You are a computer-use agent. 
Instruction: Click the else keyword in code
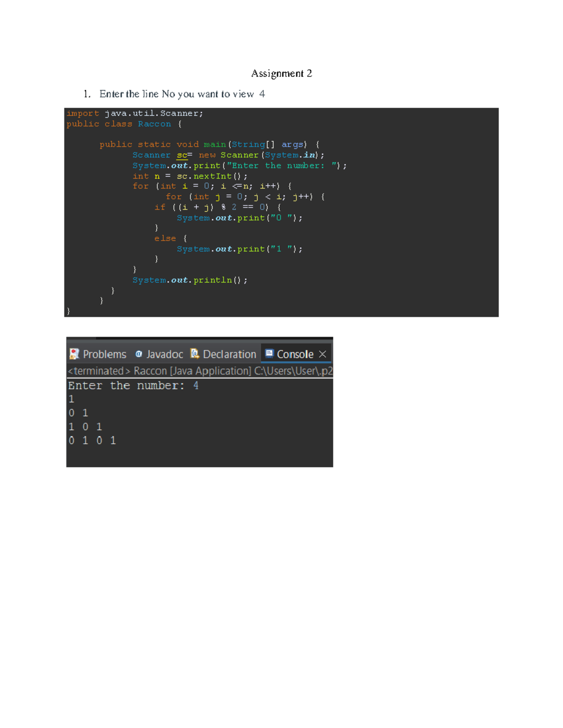click(165, 239)
